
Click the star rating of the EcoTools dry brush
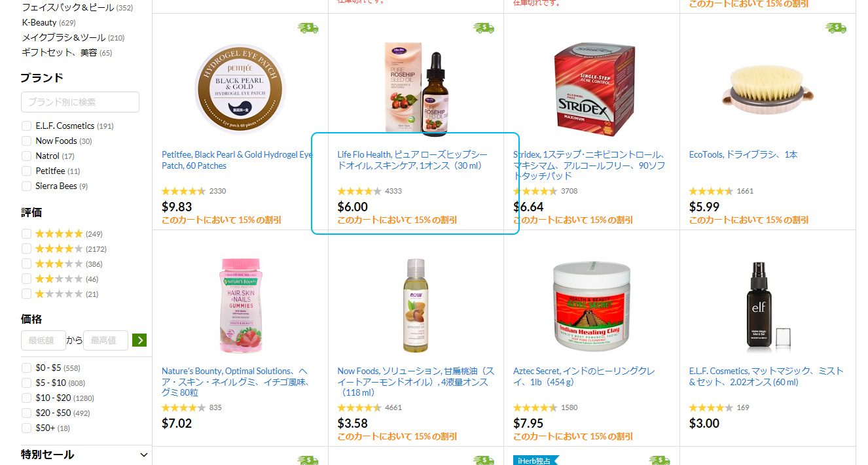(x=711, y=191)
